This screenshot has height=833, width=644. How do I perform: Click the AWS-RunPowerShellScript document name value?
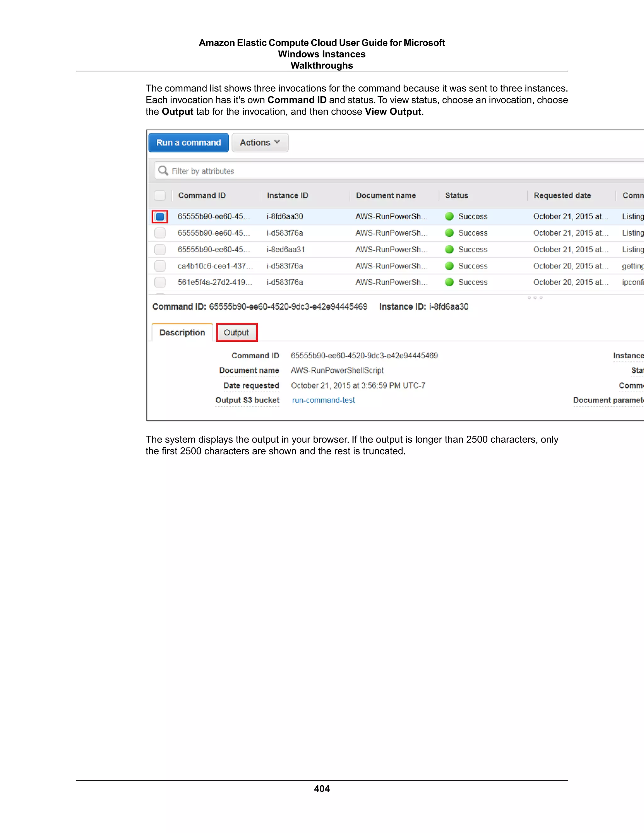[337, 370]
